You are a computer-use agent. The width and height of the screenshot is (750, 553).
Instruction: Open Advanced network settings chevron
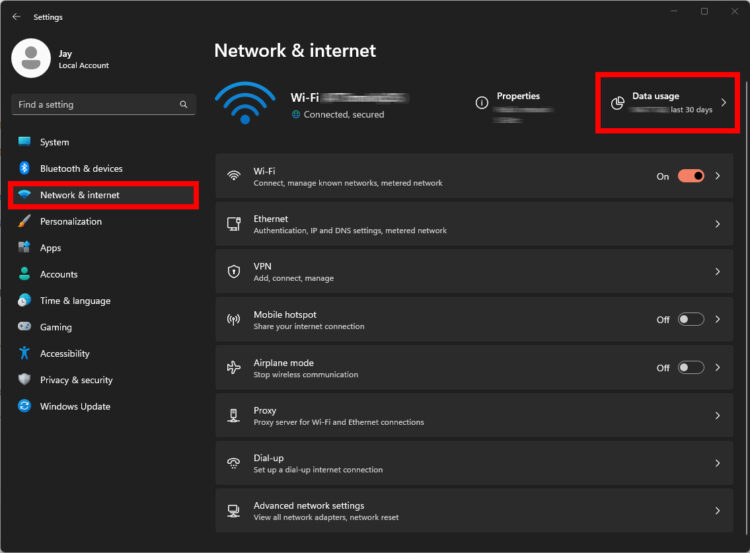pos(717,511)
